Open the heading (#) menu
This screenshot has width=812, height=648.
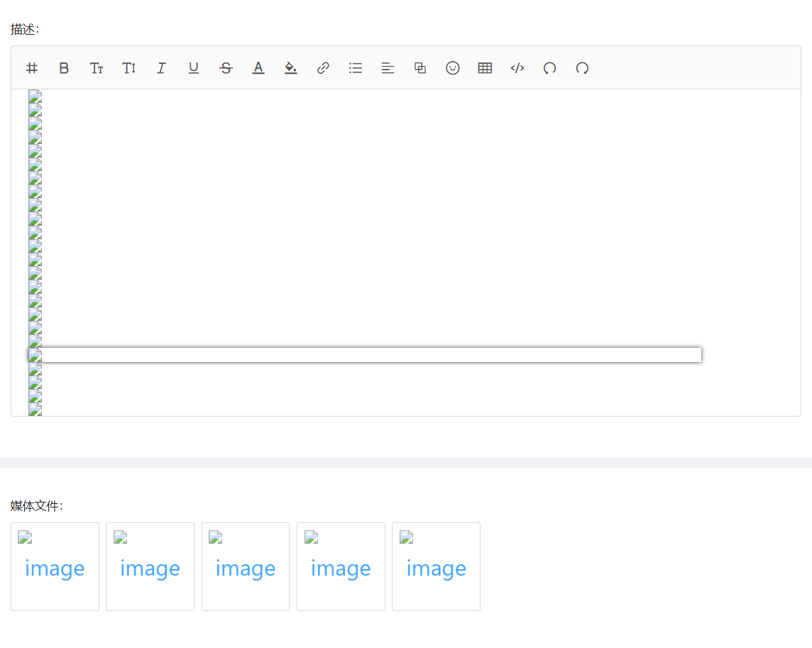tap(32, 68)
